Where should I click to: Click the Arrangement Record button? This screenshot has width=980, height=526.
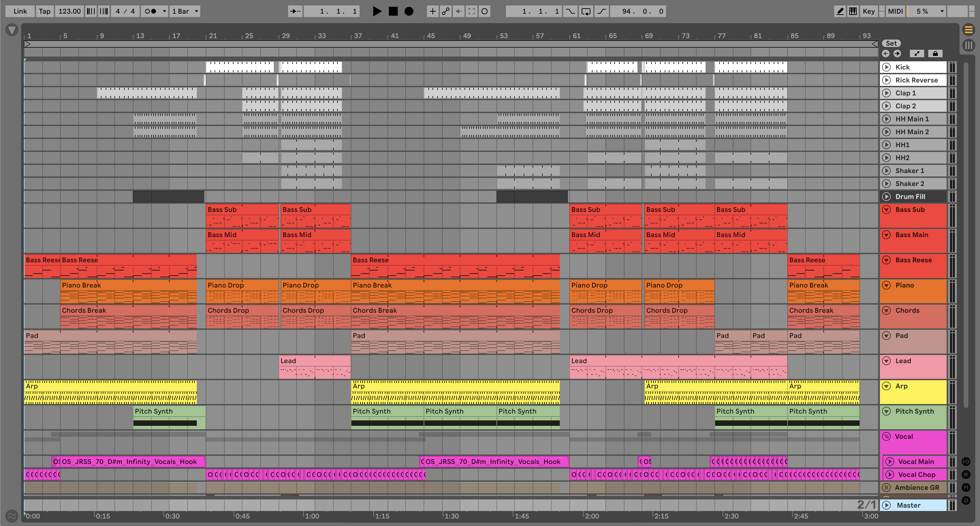409,11
